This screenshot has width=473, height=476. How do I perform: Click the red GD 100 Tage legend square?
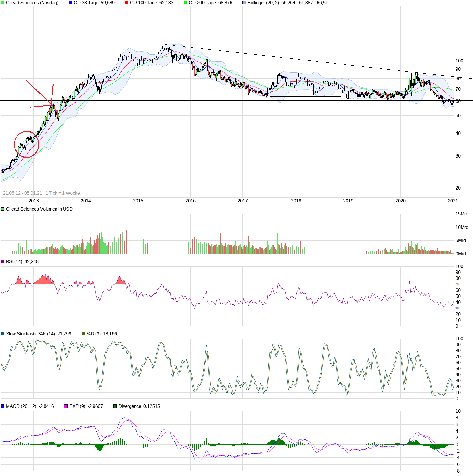[127, 3]
